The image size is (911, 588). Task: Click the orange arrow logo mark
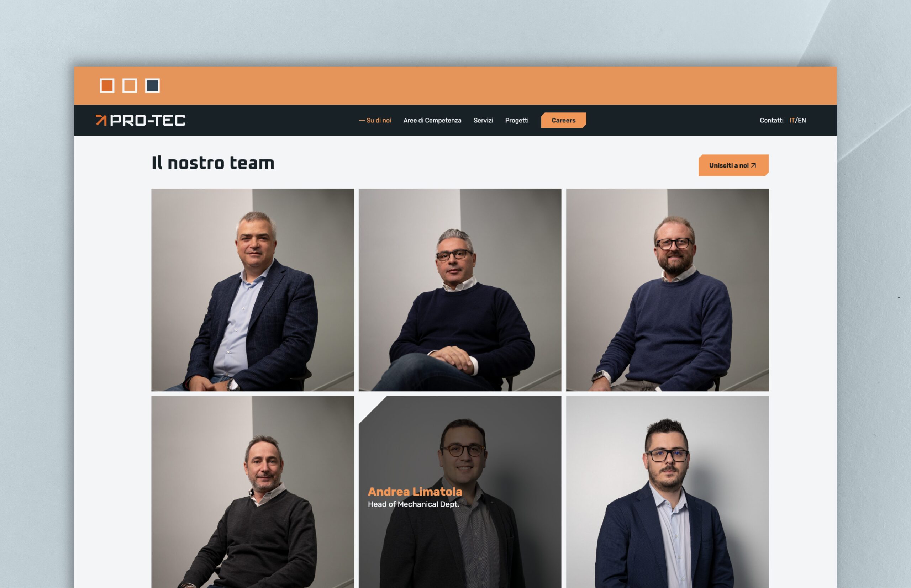point(101,120)
